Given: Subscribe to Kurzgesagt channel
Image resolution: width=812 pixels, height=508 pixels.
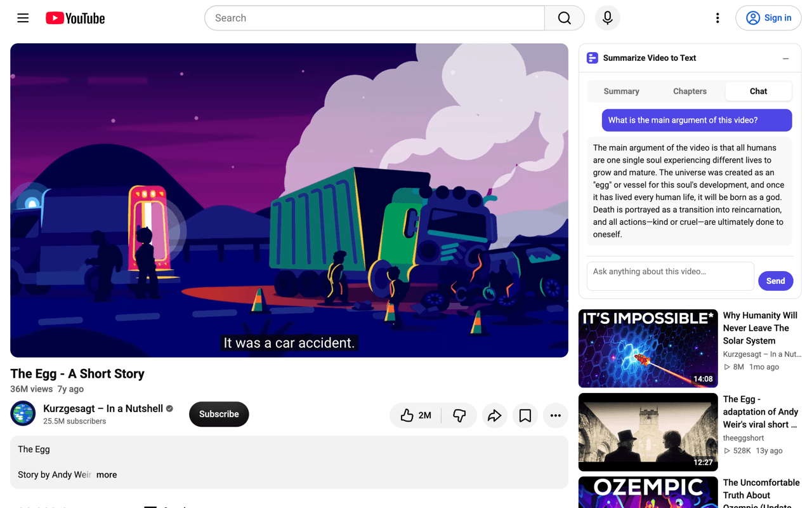Looking at the screenshot, I should point(219,414).
